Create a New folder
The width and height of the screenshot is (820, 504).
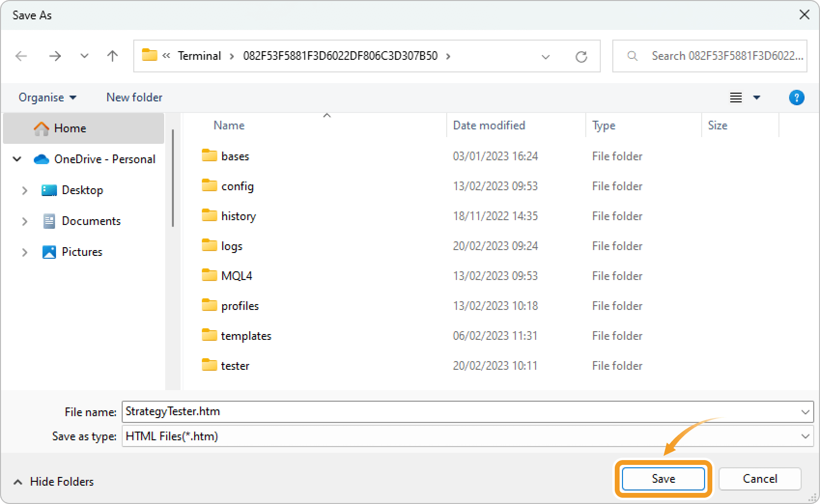click(x=134, y=97)
